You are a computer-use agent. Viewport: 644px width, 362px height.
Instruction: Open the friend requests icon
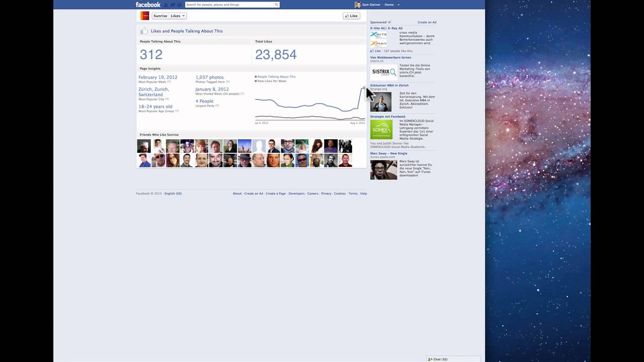[166, 5]
